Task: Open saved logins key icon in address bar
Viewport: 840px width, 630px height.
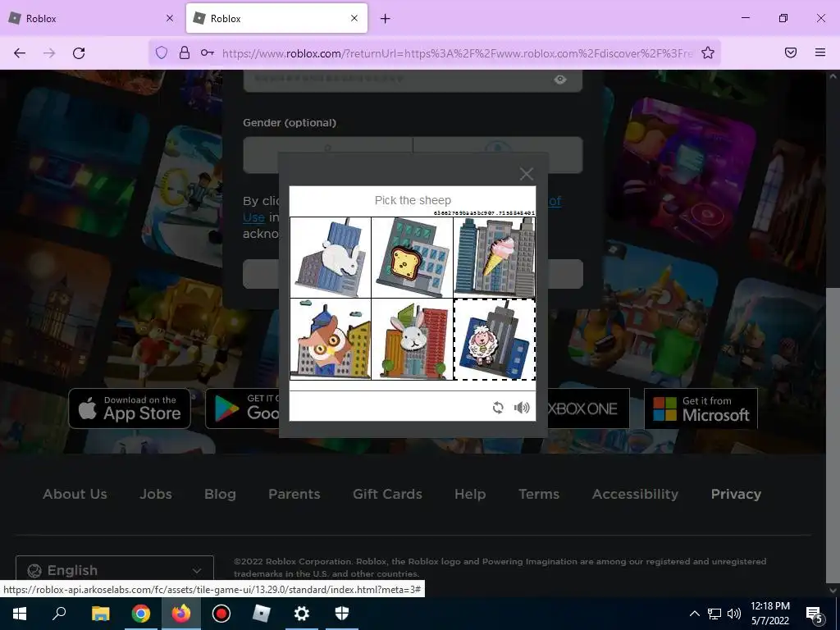Action: pyautogui.click(x=208, y=52)
